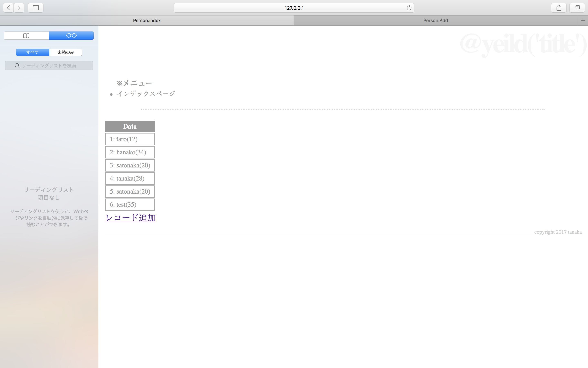This screenshot has width=588, height=368.
Task: Select the 未読のみ filter segment
Action: (66, 52)
